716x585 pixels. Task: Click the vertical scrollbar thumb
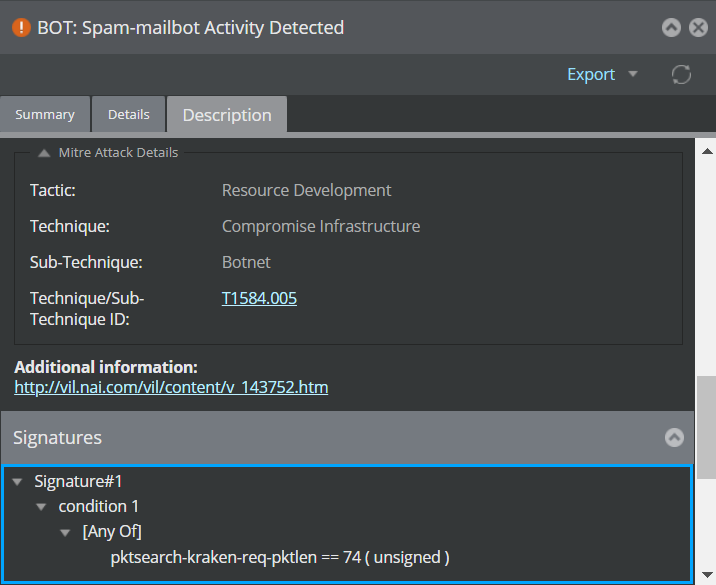[707, 427]
